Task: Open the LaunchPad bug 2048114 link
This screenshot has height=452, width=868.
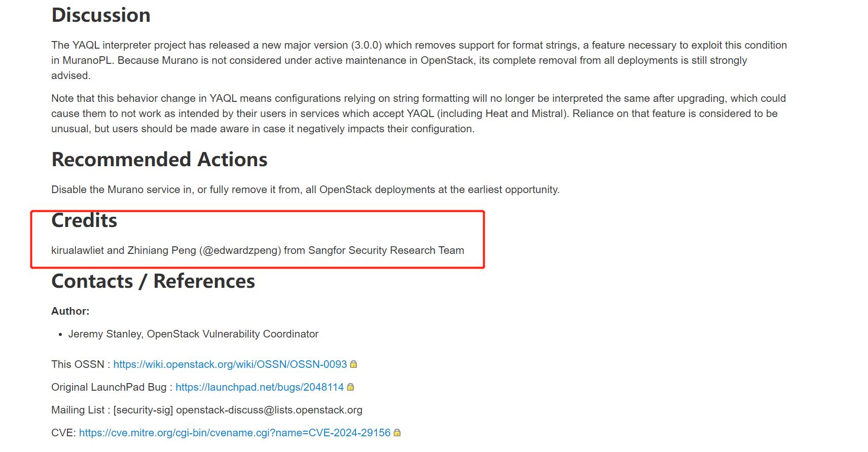Action: point(260,387)
